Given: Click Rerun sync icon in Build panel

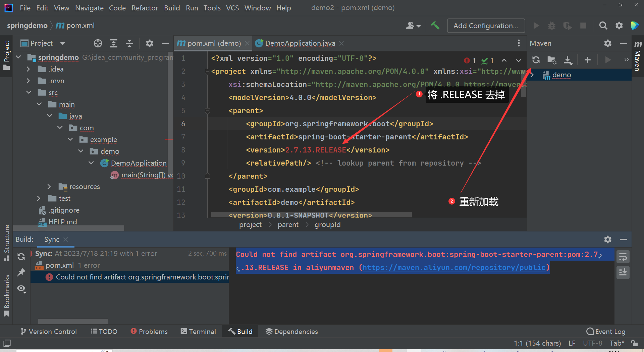Looking at the screenshot, I should click(21, 257).
